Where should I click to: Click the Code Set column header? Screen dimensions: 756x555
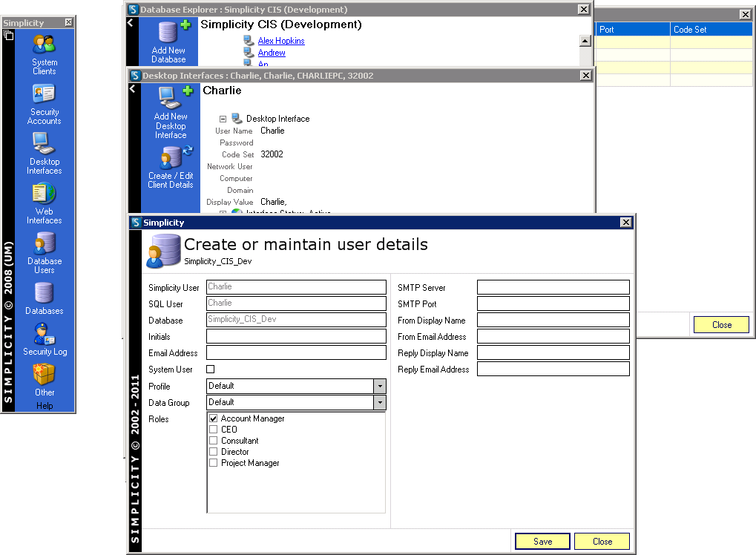coord(711,30)
